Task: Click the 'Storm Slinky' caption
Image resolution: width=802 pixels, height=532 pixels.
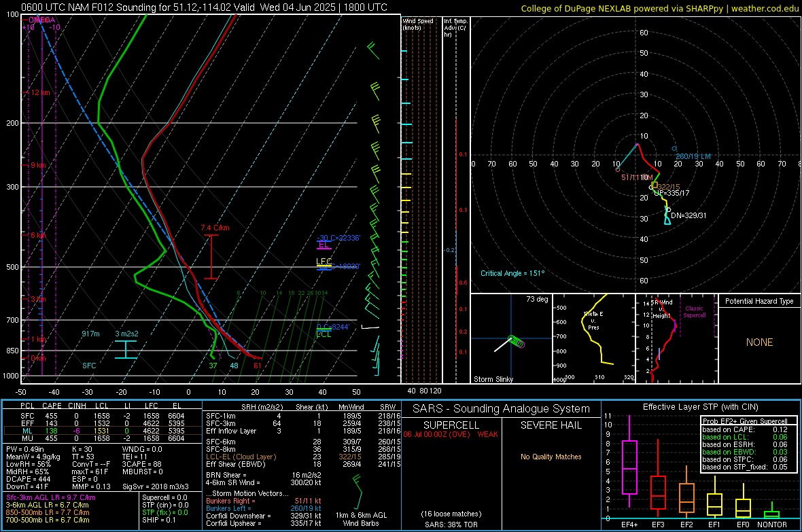Action: (x=493, y=379)
